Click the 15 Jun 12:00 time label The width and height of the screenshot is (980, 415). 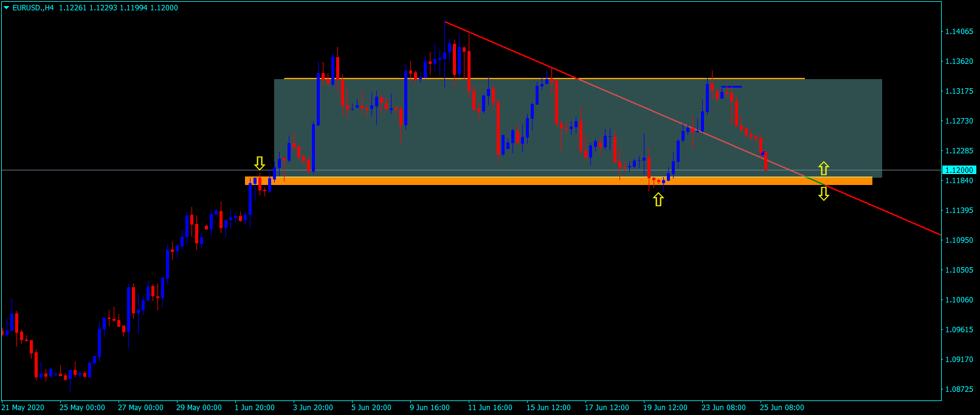point(548,408)
